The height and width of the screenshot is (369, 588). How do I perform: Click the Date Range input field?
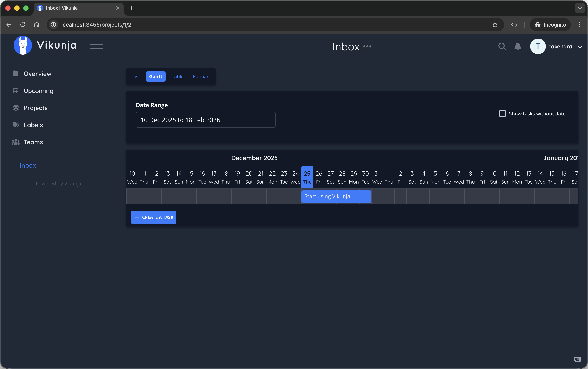click(x=205, y=120)
